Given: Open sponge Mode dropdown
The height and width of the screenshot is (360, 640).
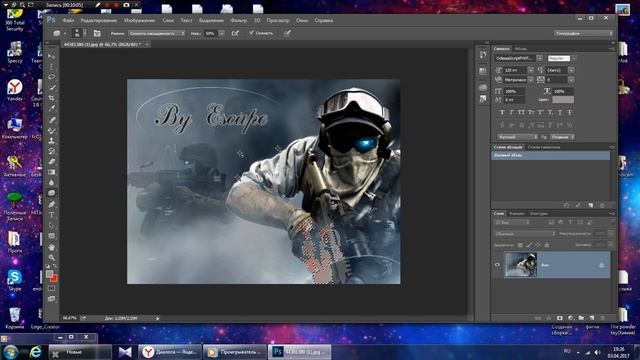Looking at the screenshot, I should 157,33.
